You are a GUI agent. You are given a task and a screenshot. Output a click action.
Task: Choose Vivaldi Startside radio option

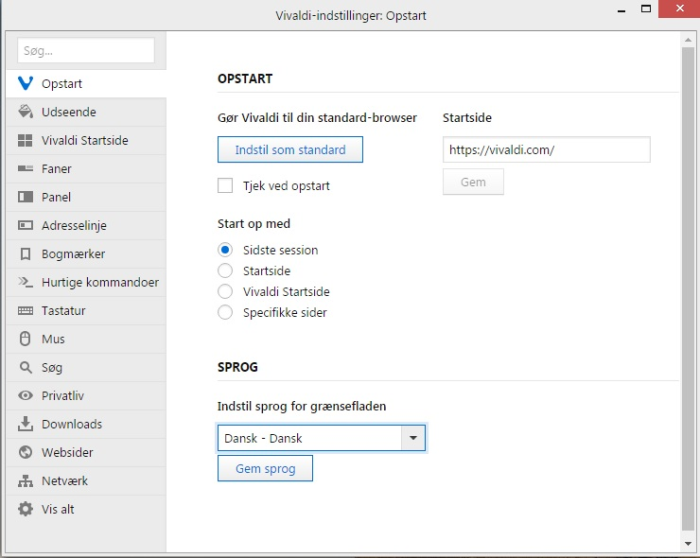pos(225,291)
